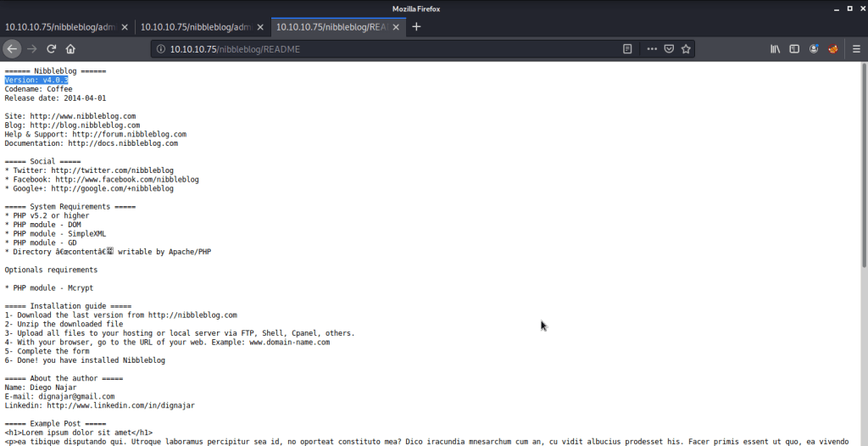Screen dimensions: 868x446
Task: Switch to the middle nibbleblog admin tab
Action: (x=195, y=27)
